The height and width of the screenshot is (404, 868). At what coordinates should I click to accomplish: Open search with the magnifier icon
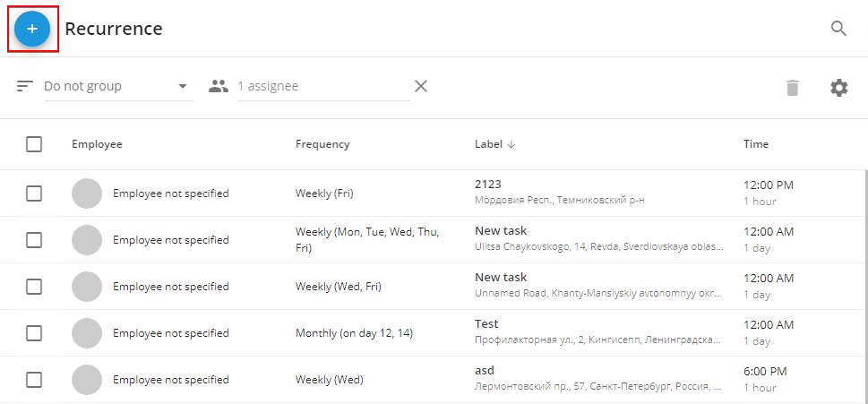pos(838,29)
